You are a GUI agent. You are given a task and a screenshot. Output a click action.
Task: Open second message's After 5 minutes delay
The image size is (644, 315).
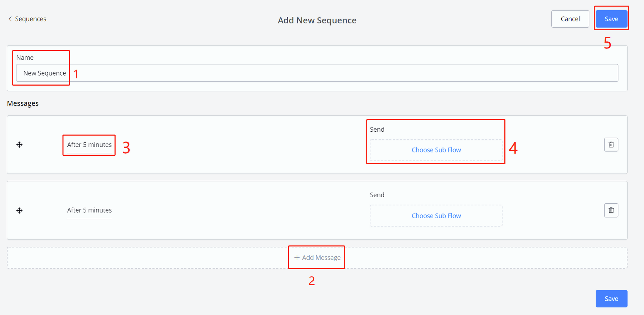[89, 210]
